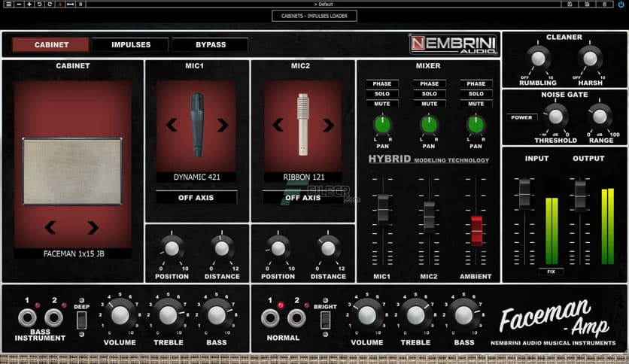
Task: Click the Ribbon 121 microphone image
Action: click(303, 124)
